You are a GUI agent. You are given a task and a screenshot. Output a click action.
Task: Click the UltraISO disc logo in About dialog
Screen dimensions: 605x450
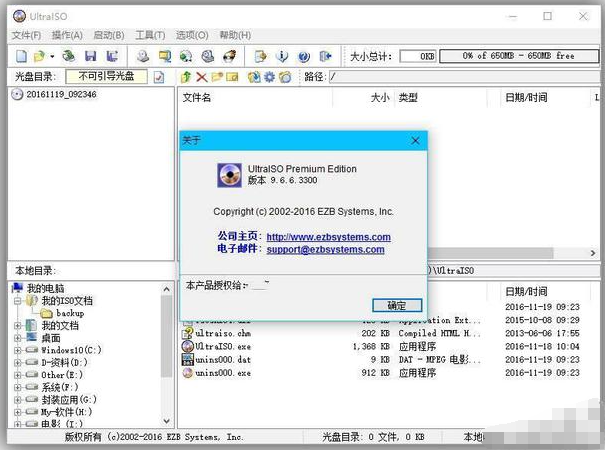(230, 175)
